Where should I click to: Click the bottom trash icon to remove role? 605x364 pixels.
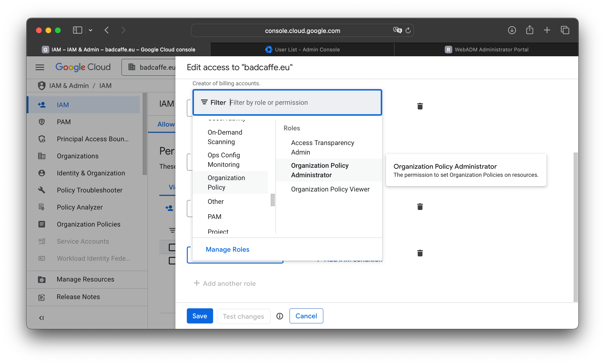click(420, 253)
